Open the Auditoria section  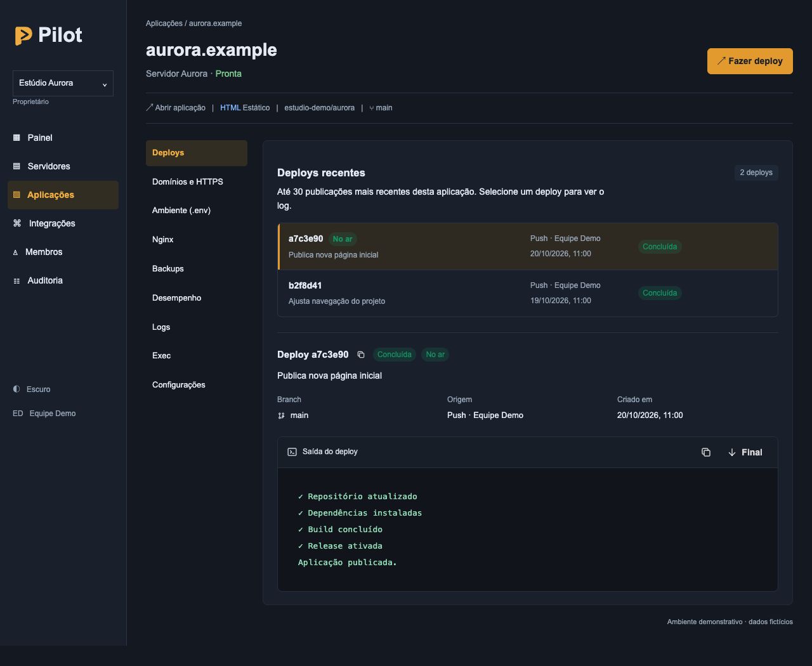tap(63, 280)
